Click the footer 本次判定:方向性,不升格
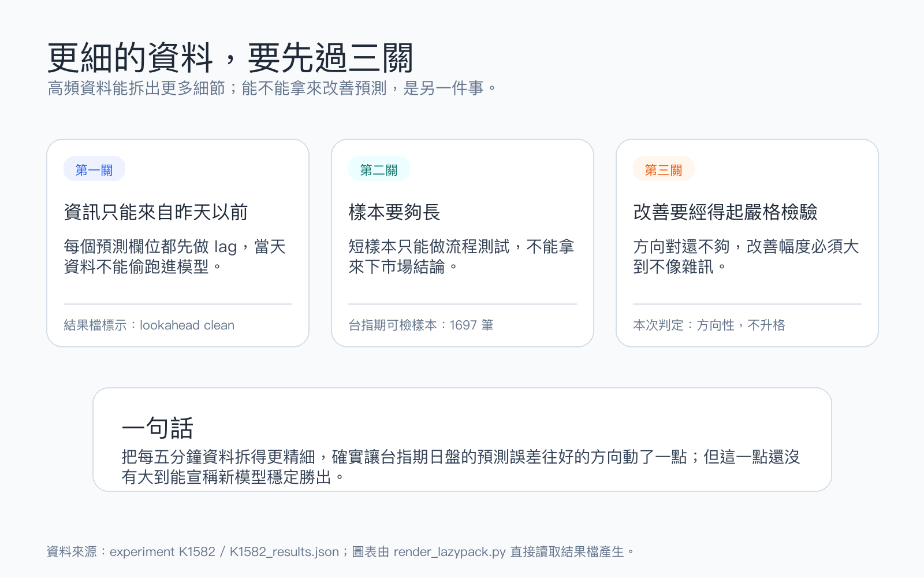Screen dimensions: 924x578 709,325
